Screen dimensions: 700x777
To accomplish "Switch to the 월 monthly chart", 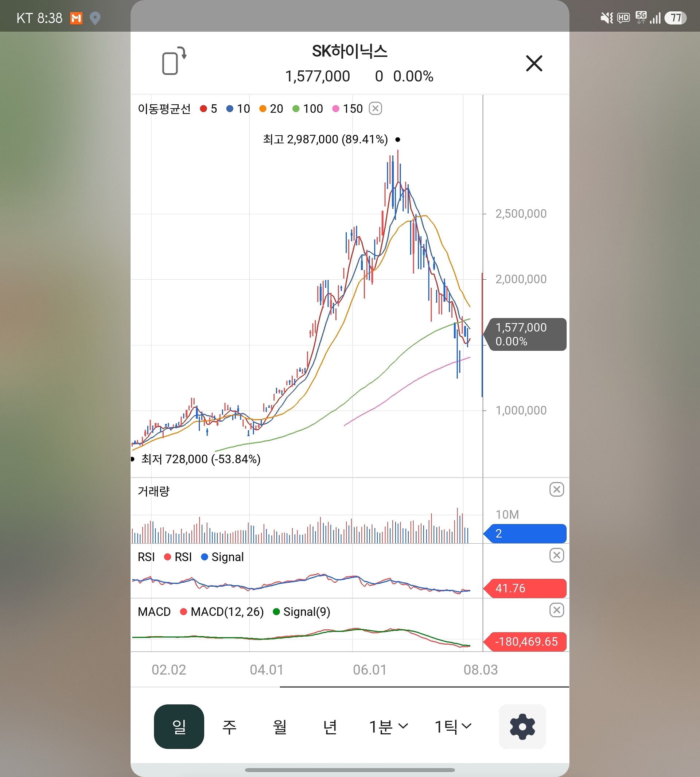I will tap(280, 727).
